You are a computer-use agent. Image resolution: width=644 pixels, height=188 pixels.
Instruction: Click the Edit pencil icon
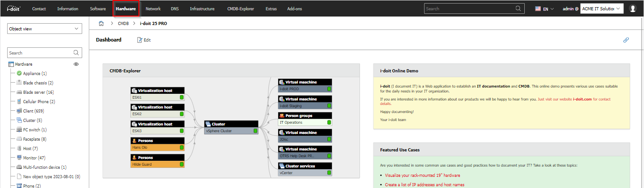139,40
